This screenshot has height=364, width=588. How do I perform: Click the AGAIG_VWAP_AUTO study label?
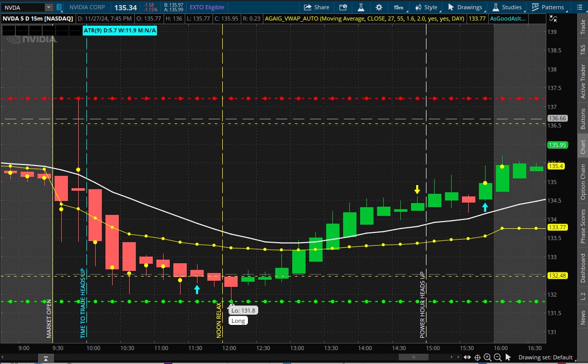pyautogui.click(x=365, y=19)
